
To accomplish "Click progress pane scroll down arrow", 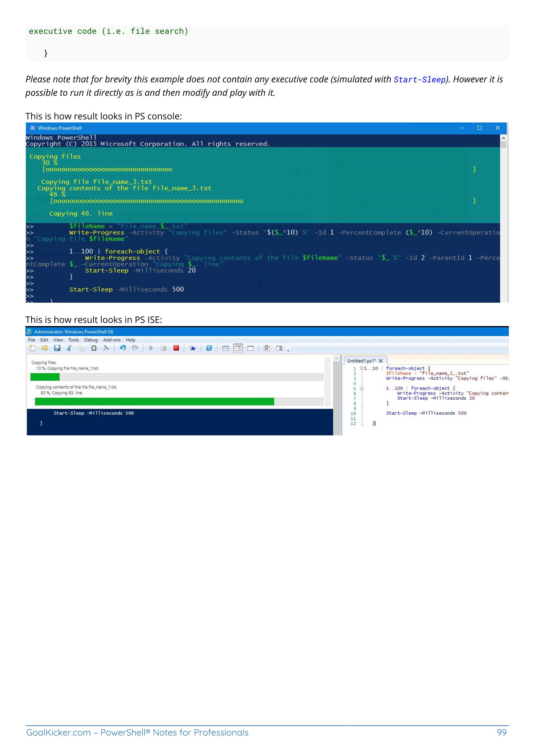I will point(327,404).
